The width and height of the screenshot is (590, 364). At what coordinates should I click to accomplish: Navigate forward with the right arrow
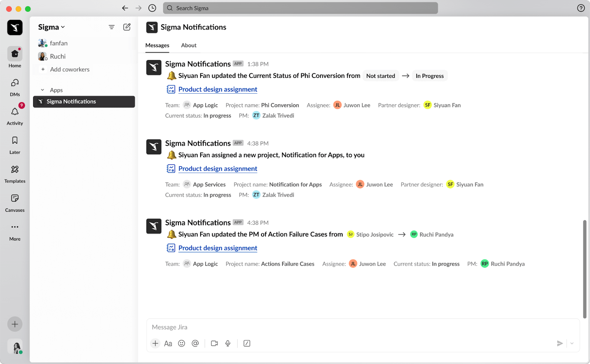pos(139,8)
